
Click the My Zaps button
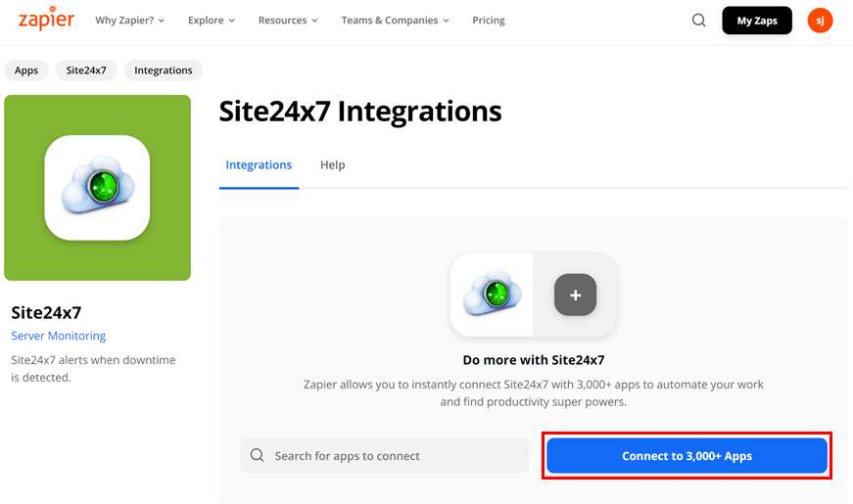click(756, 21)
